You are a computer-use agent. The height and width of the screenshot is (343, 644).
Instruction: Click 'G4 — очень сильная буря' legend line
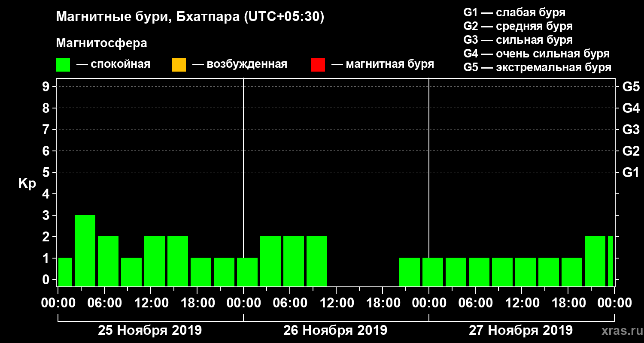[x=536, y=54]
